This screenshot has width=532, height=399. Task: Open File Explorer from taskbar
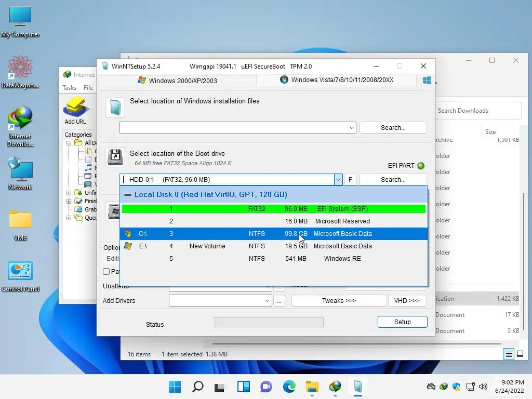312,387
